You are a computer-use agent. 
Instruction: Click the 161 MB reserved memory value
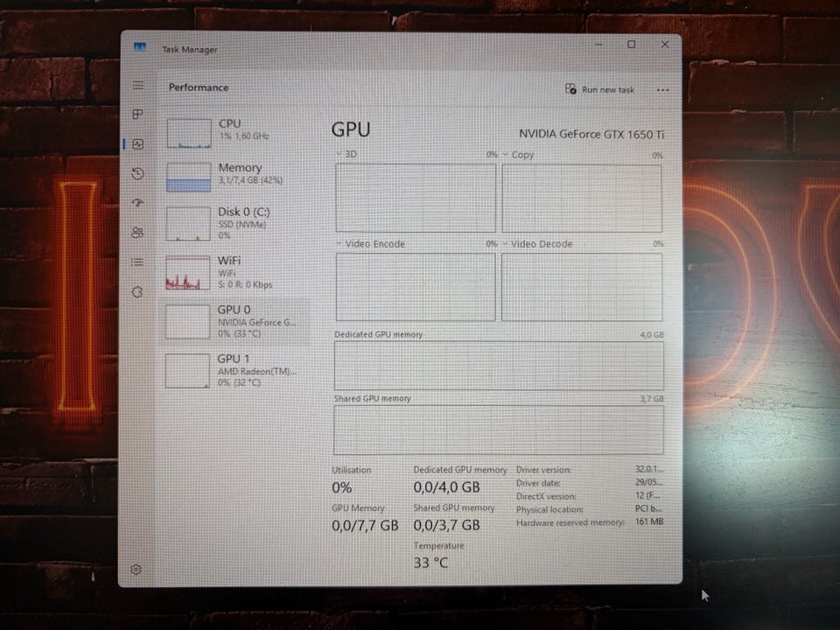pos(649,521)
